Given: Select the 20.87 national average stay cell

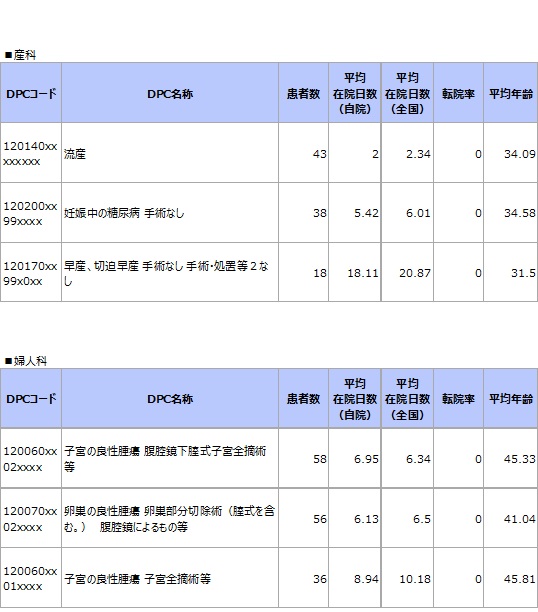Looking at the screenshot, I should click(407, 273).
